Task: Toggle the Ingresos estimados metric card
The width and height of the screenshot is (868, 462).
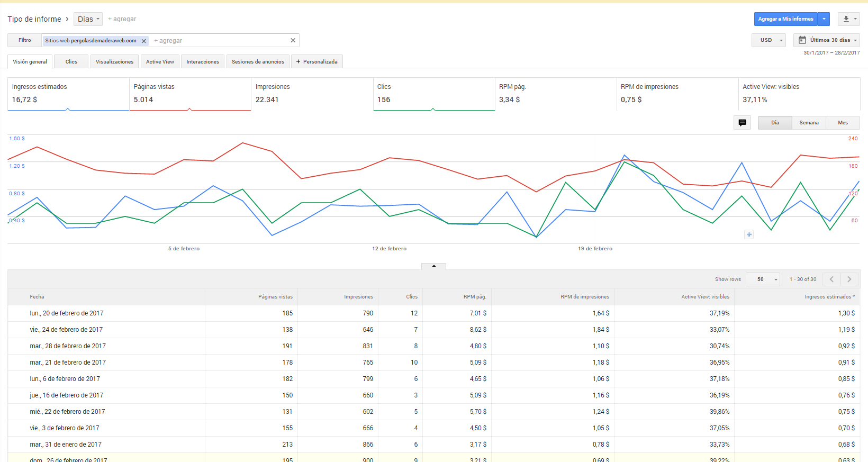Action: [68, 94]
